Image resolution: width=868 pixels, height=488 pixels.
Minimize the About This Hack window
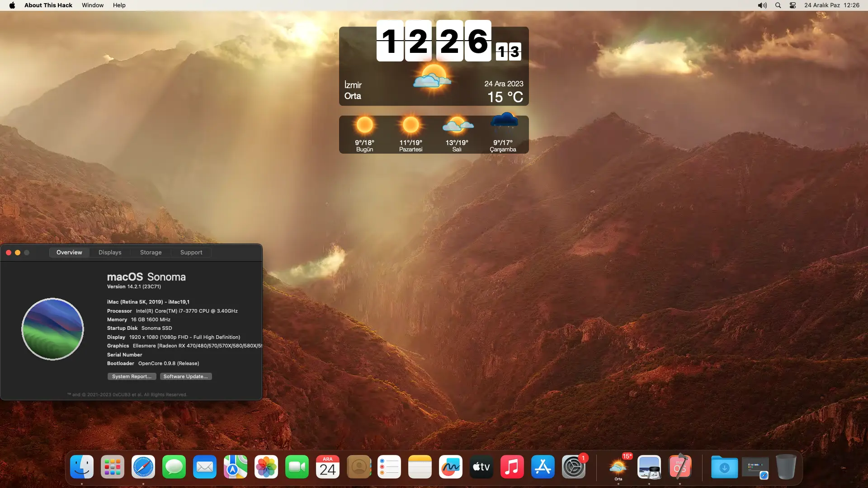(18, 253)
